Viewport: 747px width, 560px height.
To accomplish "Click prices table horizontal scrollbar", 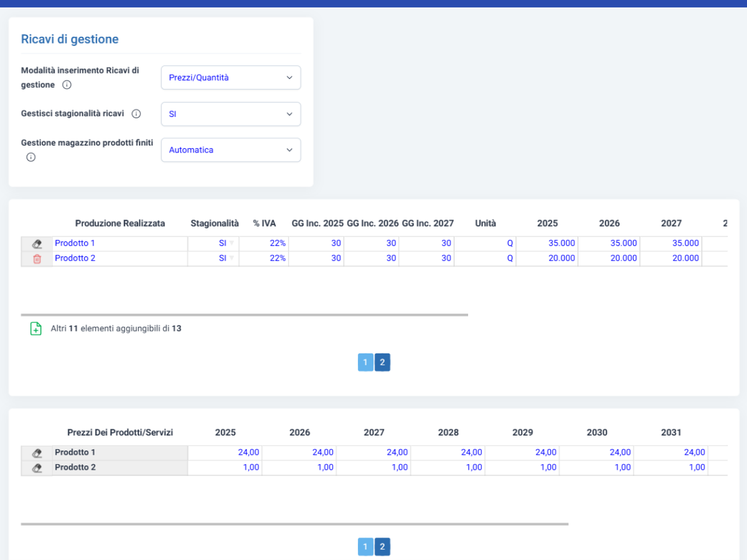I will pos(294,524).
